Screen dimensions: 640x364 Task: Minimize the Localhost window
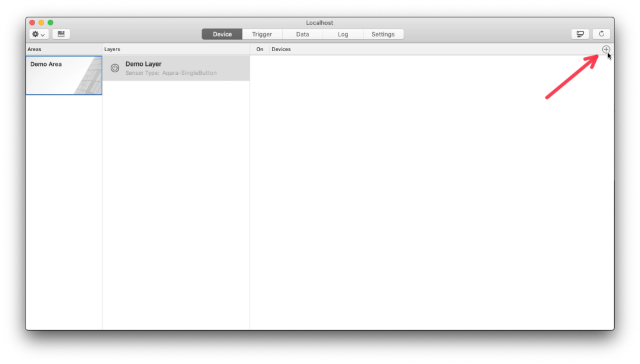pos(41,22)
